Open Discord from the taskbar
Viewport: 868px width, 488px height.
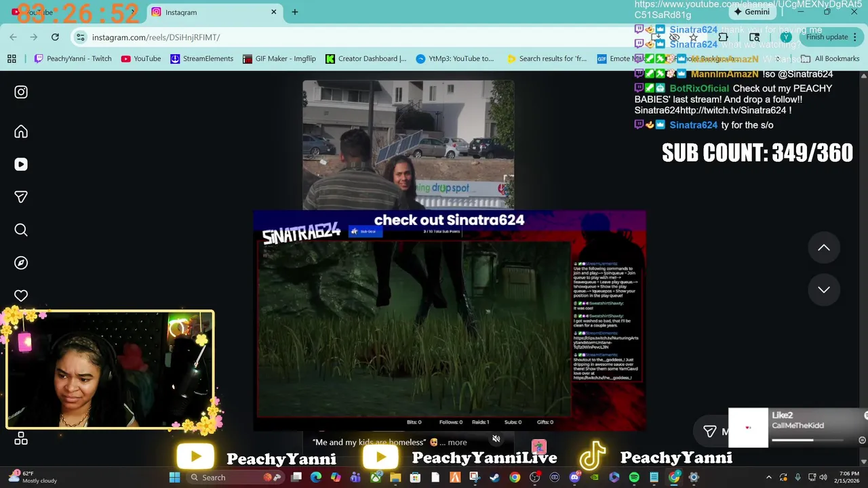574,478
